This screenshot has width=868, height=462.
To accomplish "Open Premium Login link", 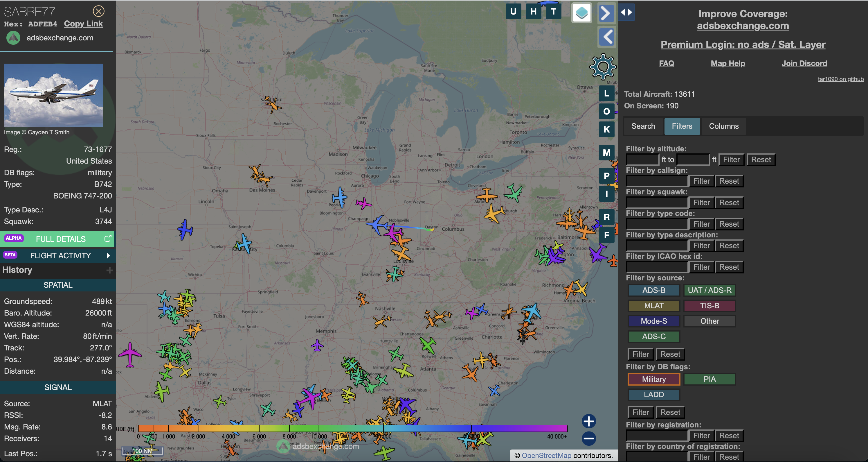I will point(743,44).
